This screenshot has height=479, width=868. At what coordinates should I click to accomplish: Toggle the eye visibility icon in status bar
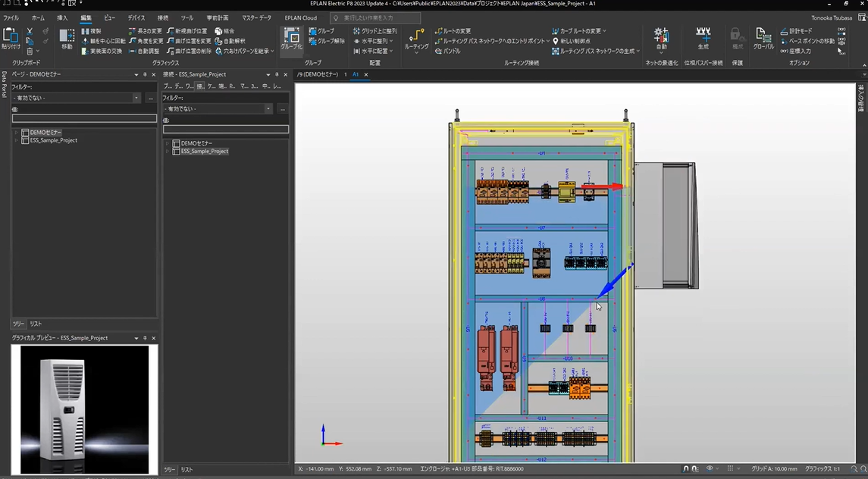(x=710, y=469)
